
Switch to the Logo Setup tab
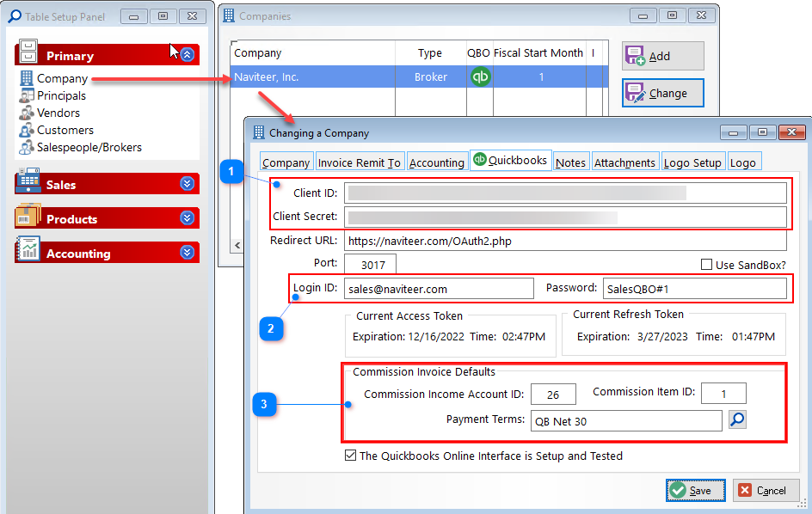coord(693,162)
